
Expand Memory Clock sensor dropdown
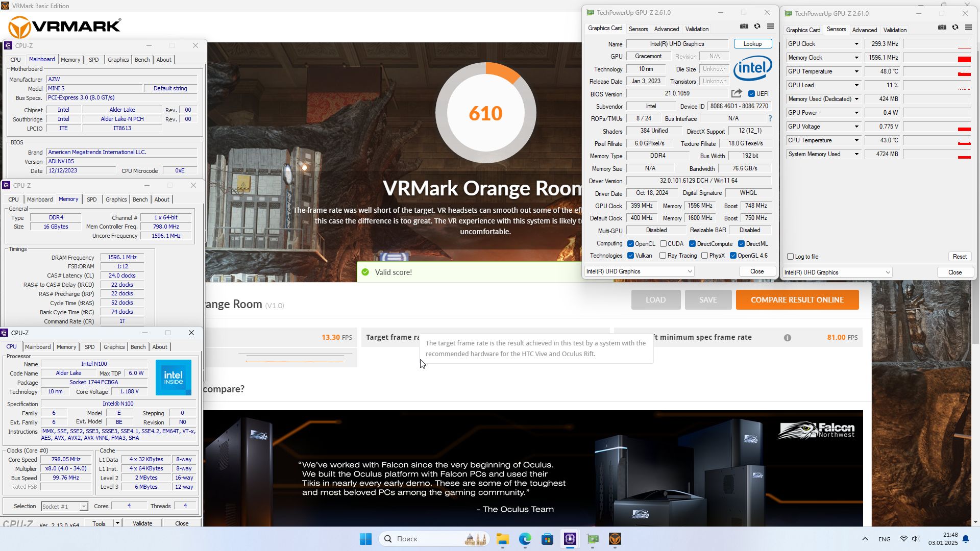click(856, 58)
